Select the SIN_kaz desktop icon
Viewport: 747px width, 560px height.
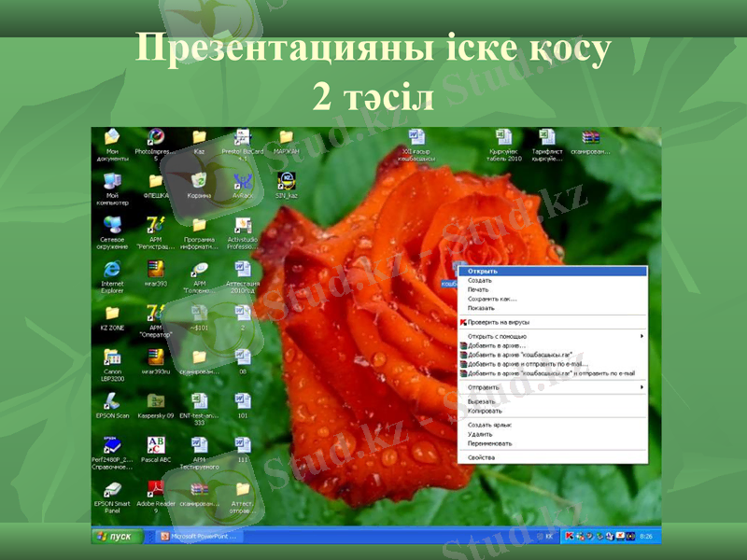[x=286, y=181]
